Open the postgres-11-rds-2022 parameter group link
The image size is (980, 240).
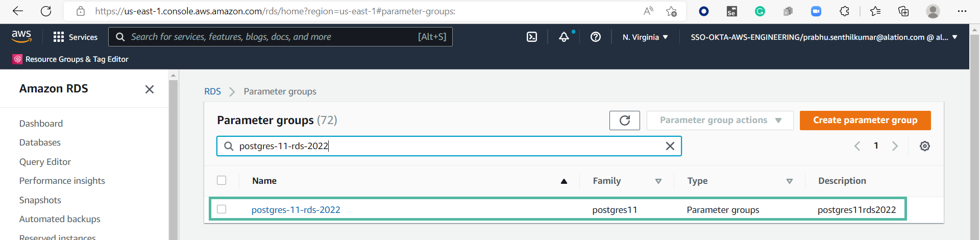(x=296, y=210)
